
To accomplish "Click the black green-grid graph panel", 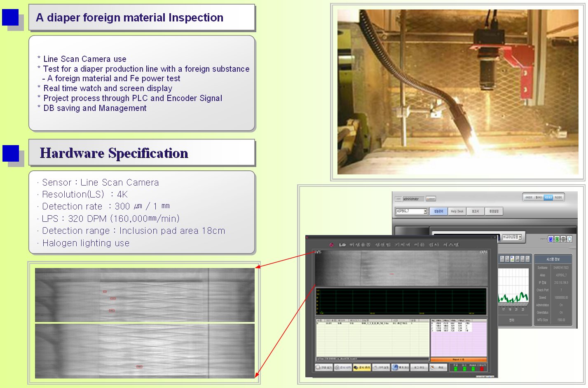I will [x=401, y=301].
